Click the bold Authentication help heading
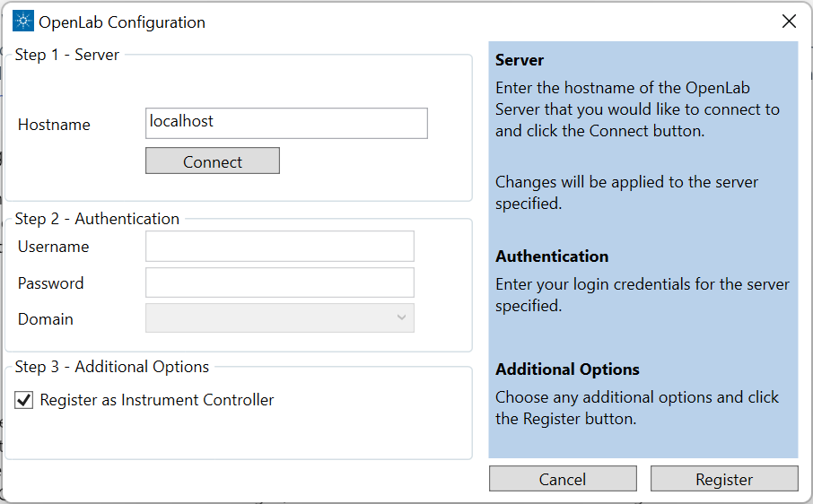Screen dimensions: 813x504 coord(552,256)
